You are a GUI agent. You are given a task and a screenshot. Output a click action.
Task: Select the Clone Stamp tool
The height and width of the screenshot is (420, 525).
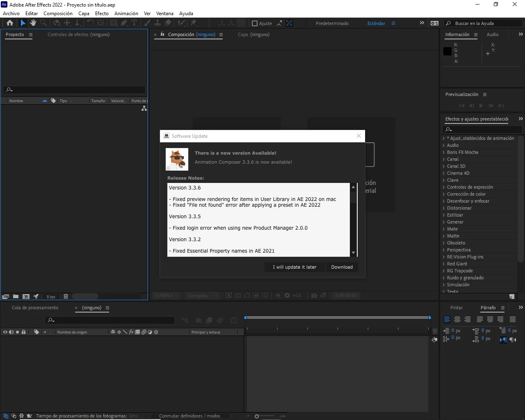[x=157, y=23]
